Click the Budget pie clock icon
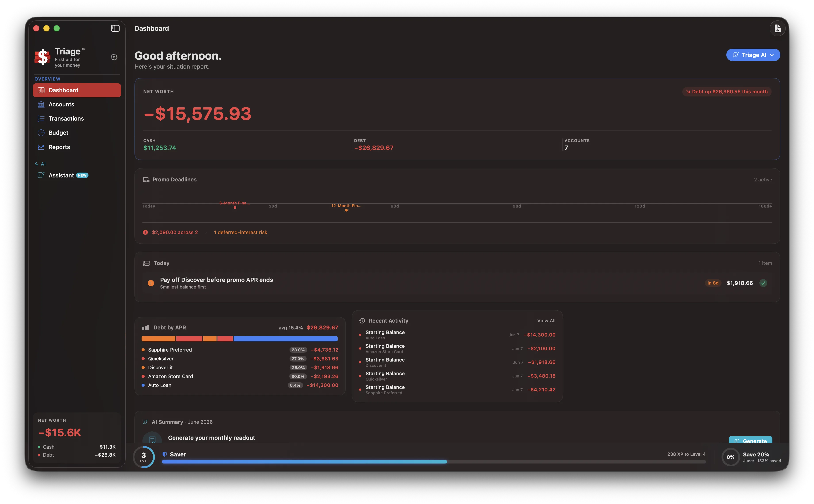This screenshot has width=814, height=504. click(x=41, y=133)
